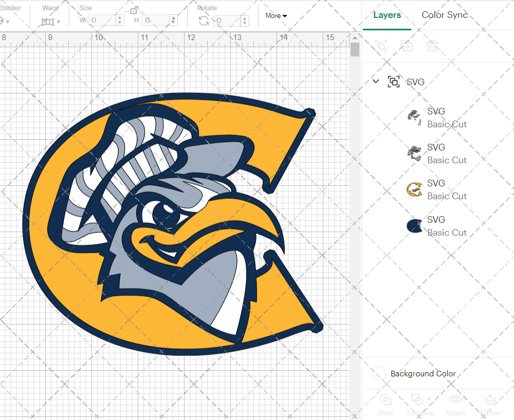Image resolution: width=514 pixels, height=420 pixels.
Task: Collapse the SVG layer group chevron
Action: pos(375,82)
